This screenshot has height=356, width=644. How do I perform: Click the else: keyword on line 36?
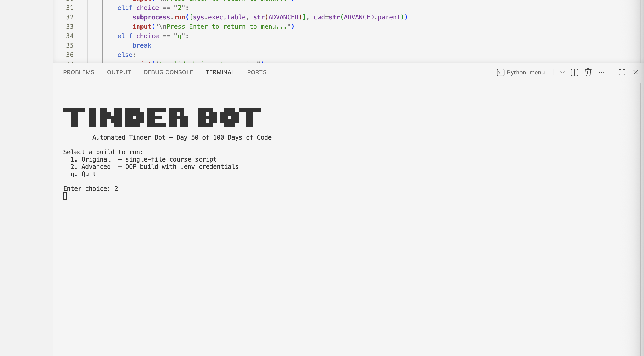127,55
